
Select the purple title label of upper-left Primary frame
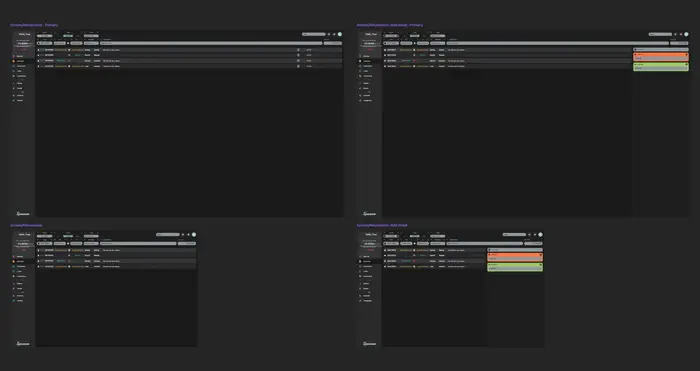(34, 25)
